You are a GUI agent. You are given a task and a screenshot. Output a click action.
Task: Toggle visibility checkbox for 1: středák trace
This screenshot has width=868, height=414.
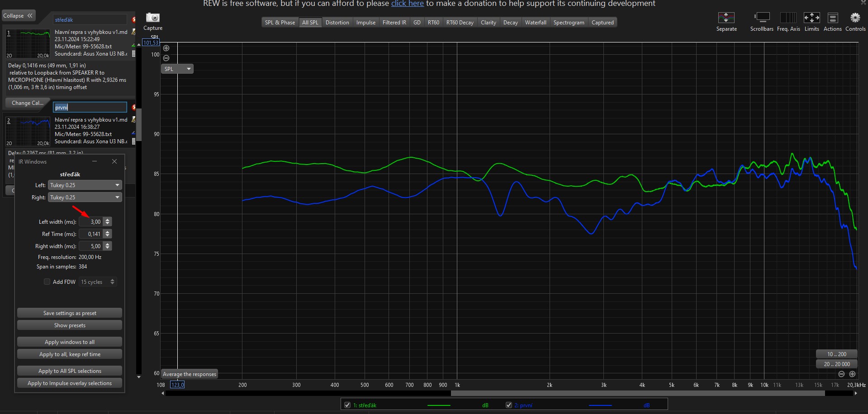[347, 405]
